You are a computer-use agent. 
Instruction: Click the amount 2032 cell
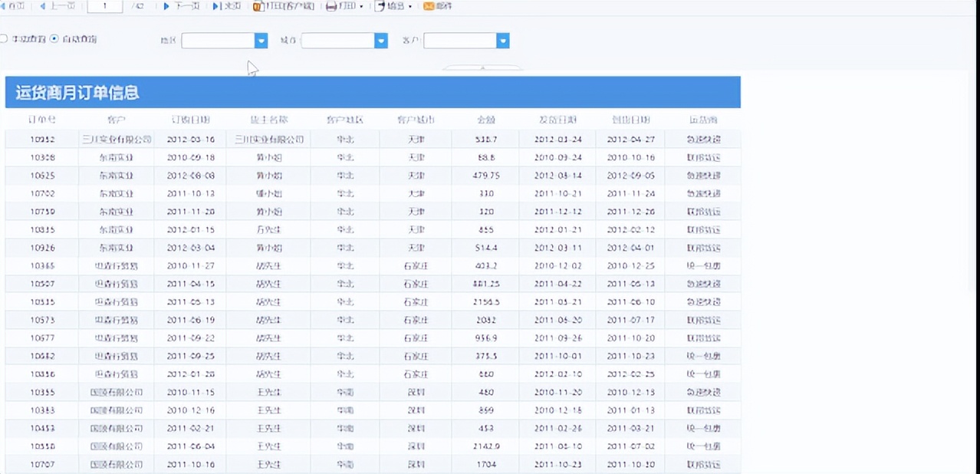486,320
